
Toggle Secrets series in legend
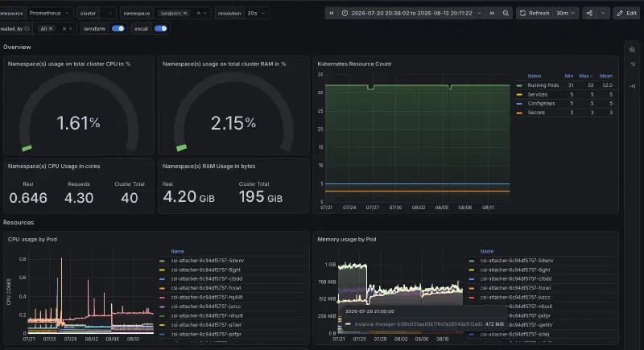(x=536, y=113)
